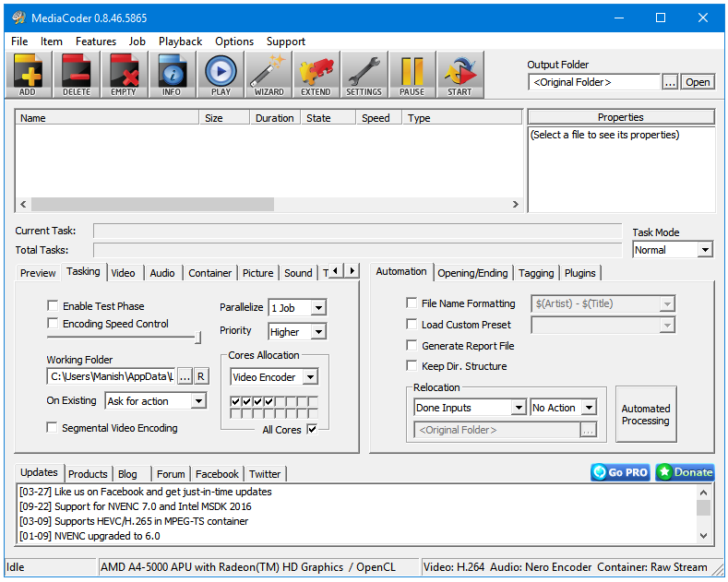Switch to the Opening/Ending tab
This screenshot has height=582, width=728.
coord(472,273)
